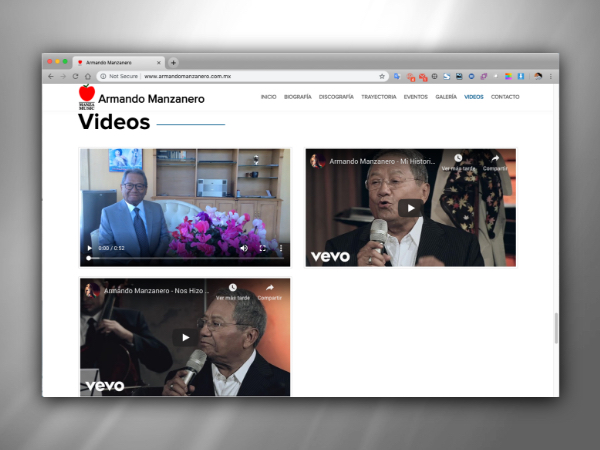Open a new tab with plus button
The width and height of the screenshot is (600, 450).
pos(173,62)
